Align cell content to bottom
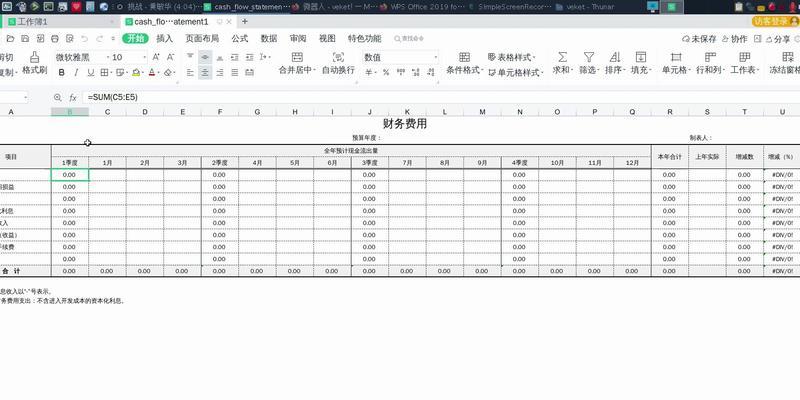Screen dimensions: 800x400 220,57
